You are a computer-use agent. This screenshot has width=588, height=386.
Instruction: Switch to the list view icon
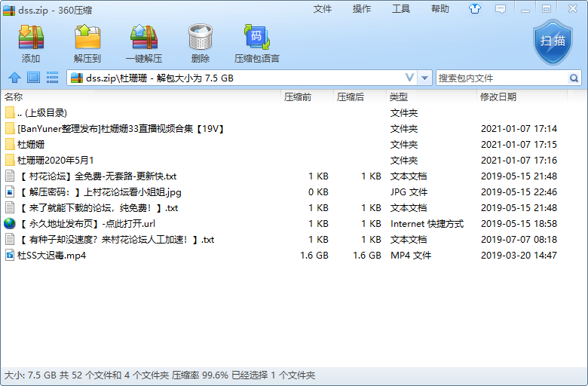(x=52, y=78)
